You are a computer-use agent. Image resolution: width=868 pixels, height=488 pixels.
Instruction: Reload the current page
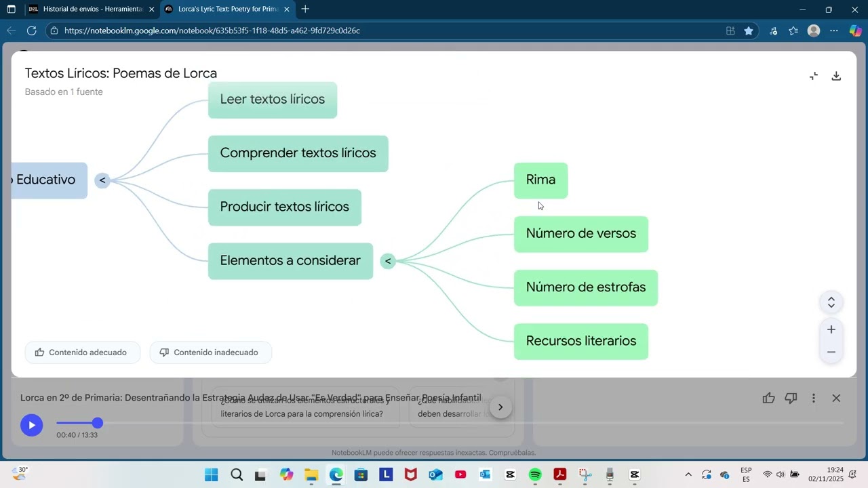pos(31,30)
